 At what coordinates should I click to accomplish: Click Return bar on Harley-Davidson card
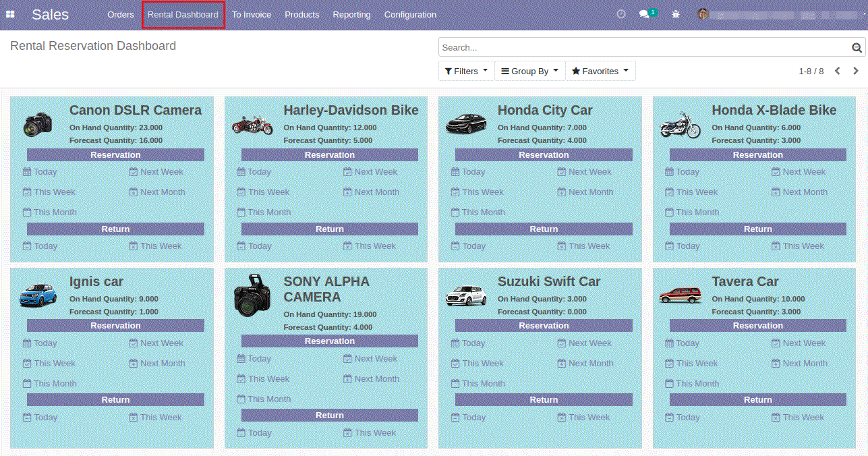pos(330,229)
